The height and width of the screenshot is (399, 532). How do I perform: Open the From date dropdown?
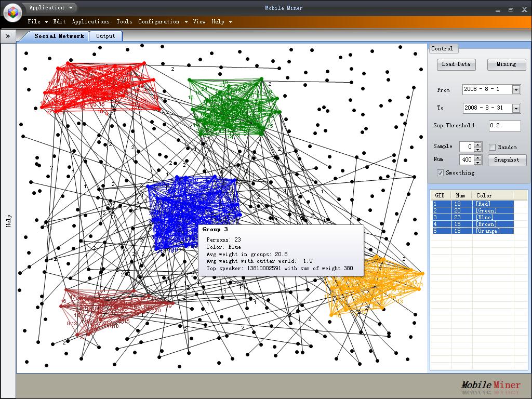tap(516, 90)
